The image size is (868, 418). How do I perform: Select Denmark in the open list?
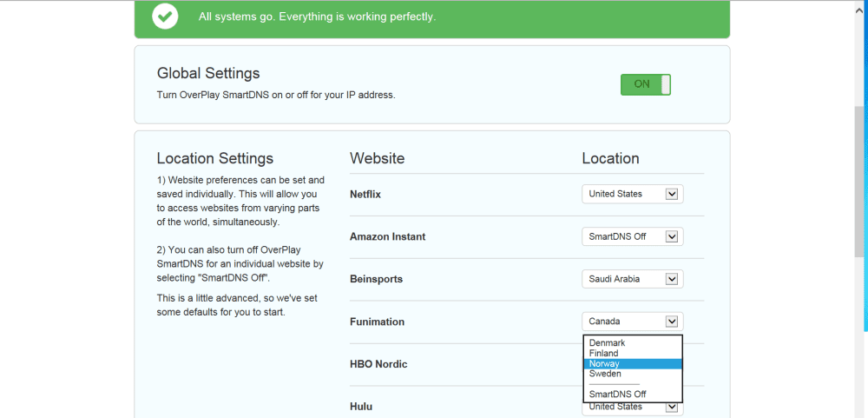pyautogui.click(x=633, y=343)
